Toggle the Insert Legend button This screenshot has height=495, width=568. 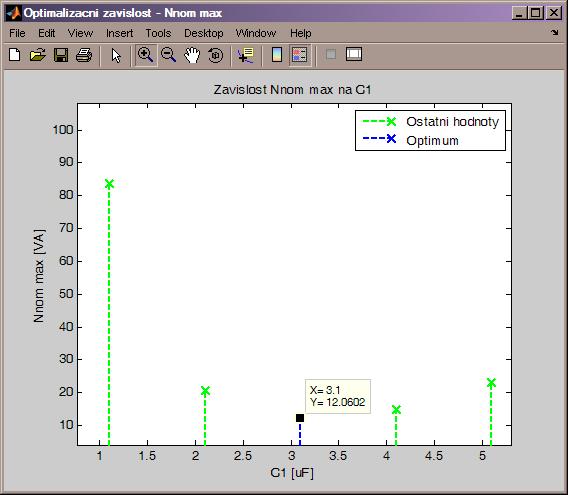pyautogui.click(x=300, y=55)
